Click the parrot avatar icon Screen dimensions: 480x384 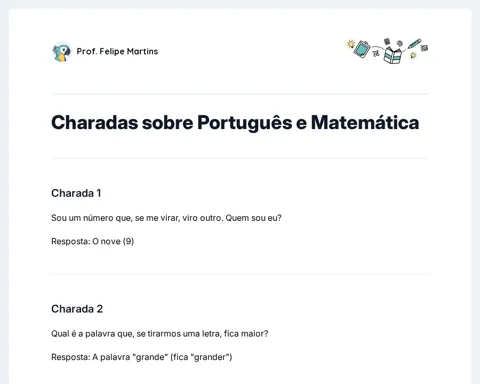point(62,52)
